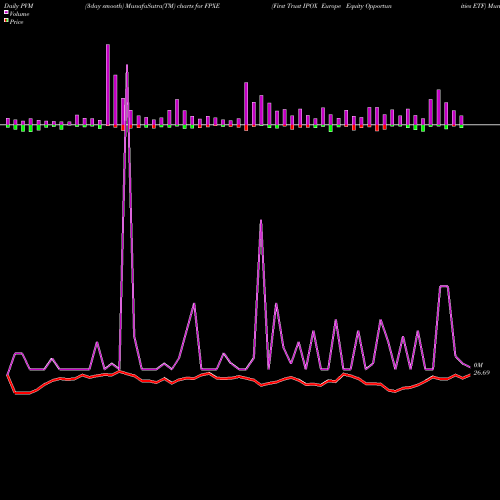Click the Price legend color swatch
The image size is (500, 500).
[x=6, y=21]
